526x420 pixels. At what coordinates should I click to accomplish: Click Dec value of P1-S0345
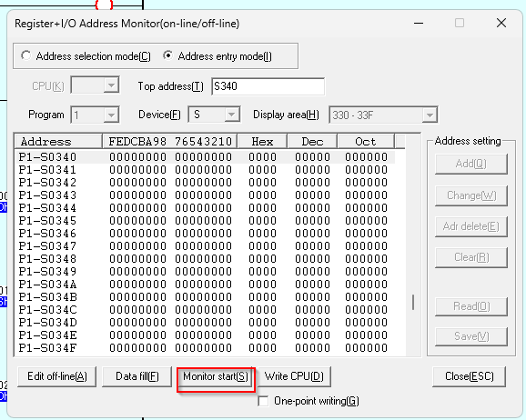pos(312,221)
